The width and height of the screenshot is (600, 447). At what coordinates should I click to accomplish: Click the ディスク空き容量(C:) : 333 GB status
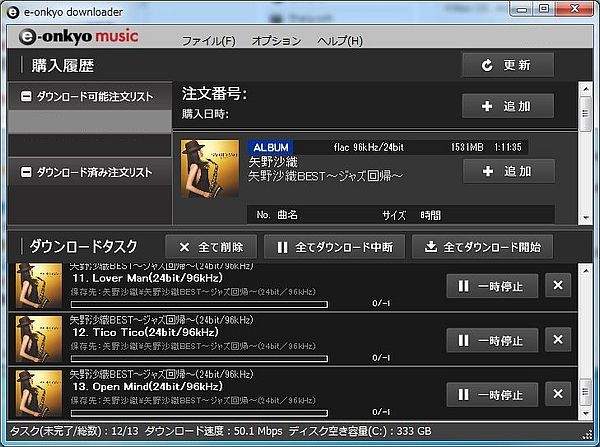coord(360,431)
